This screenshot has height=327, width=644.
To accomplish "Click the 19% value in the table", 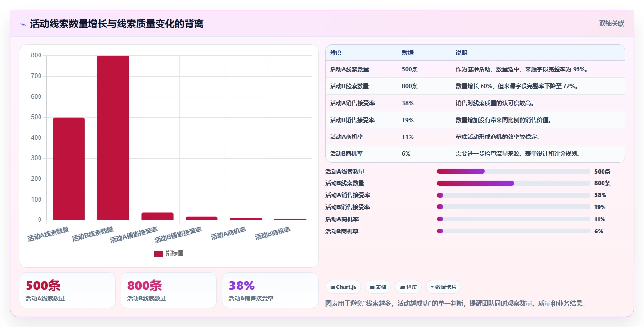I will (408, 120).
